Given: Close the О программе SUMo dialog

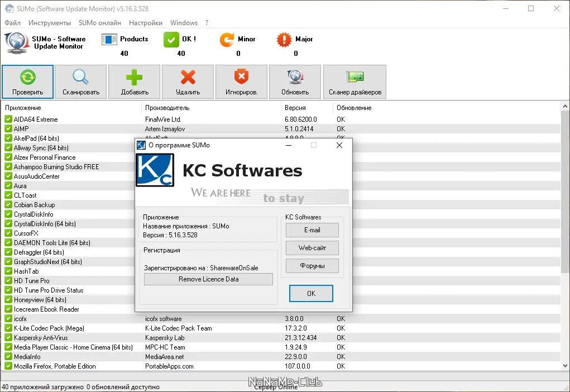Looking at the screenshot, I should (x=339, y=145).
